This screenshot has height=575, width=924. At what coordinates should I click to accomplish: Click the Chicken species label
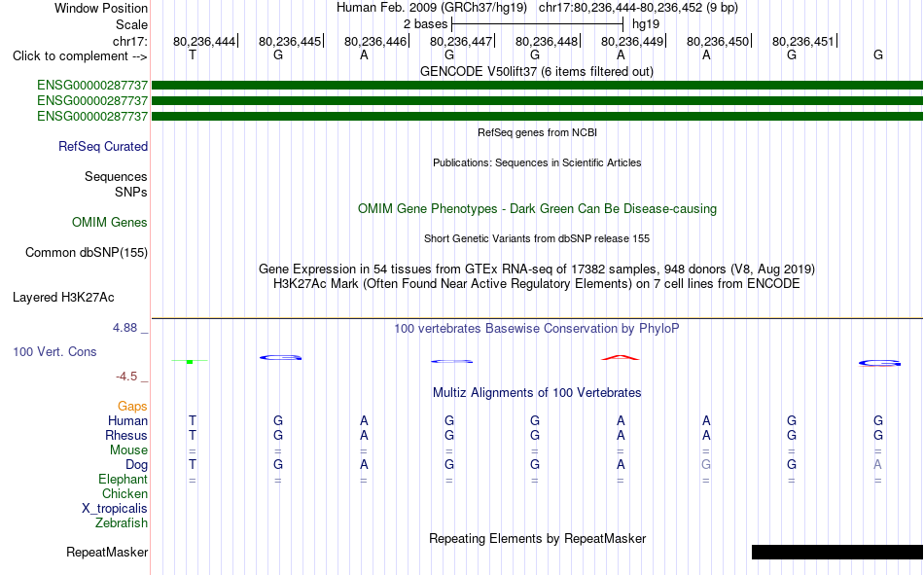tap(124, 493)
